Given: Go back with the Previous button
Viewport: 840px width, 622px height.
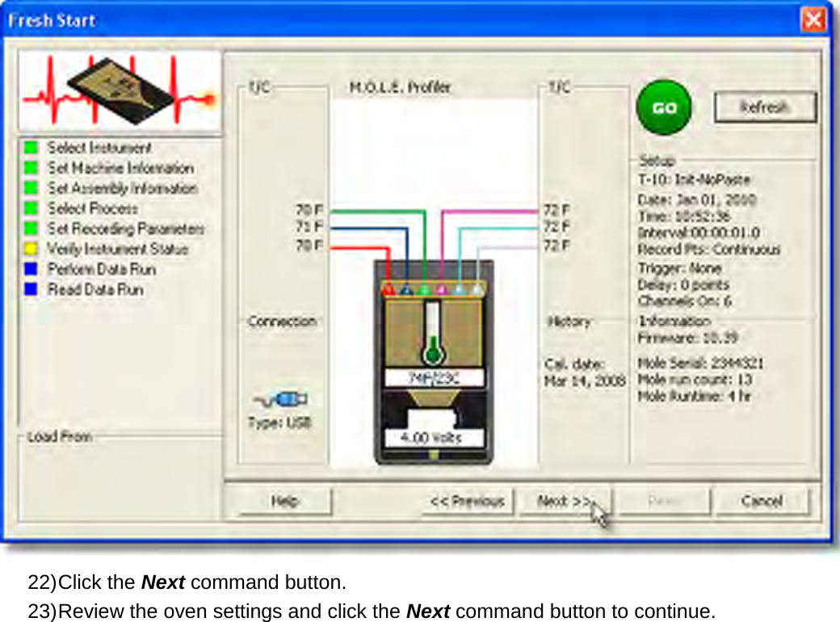Looking at the screenshot, I should click(x=467, y=501).
